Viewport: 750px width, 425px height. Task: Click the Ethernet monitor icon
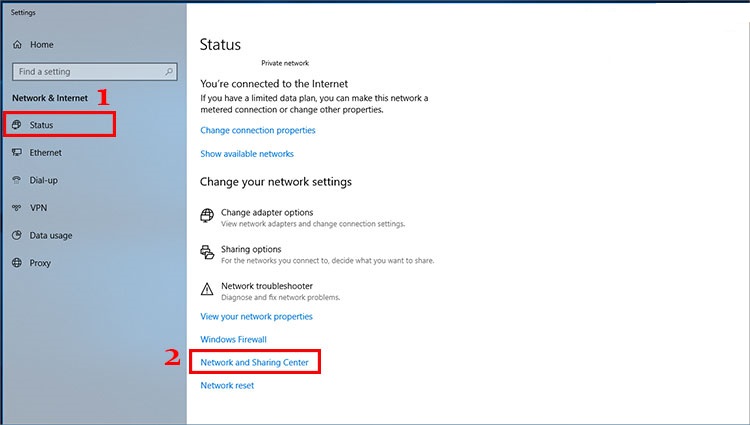click(x=17, y=153)
